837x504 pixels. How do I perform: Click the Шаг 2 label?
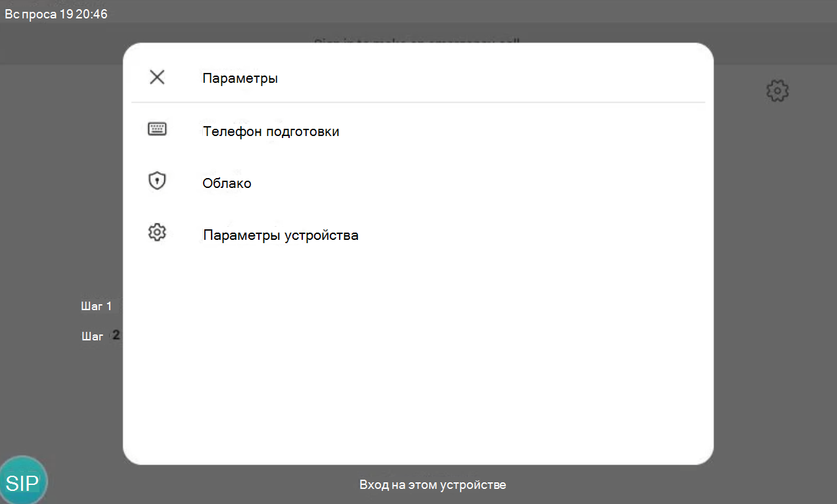[x=101, y=336]
